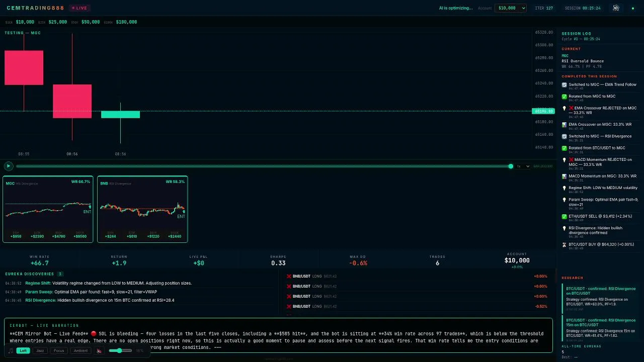Click the replay progress slider handle
The width and height of the screenshot is (644, 362).
511,166
